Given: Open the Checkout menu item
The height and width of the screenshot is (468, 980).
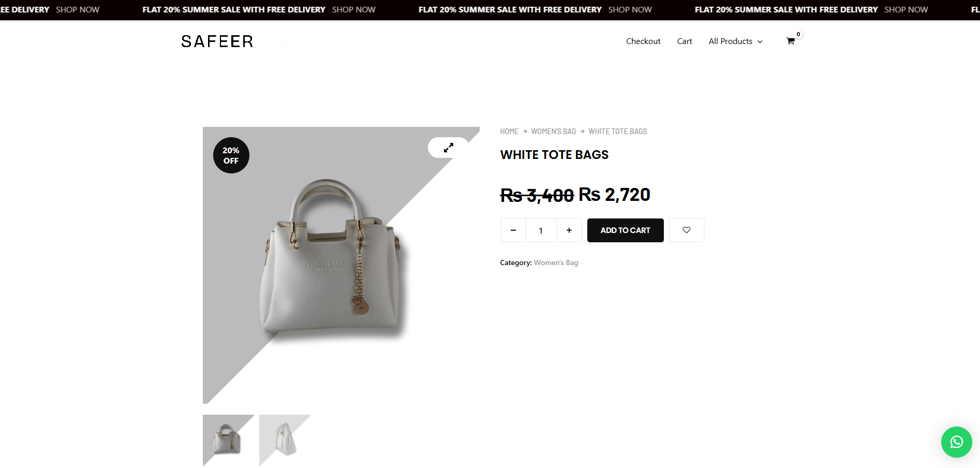Looking at the screenshot, I should [643, 41].
